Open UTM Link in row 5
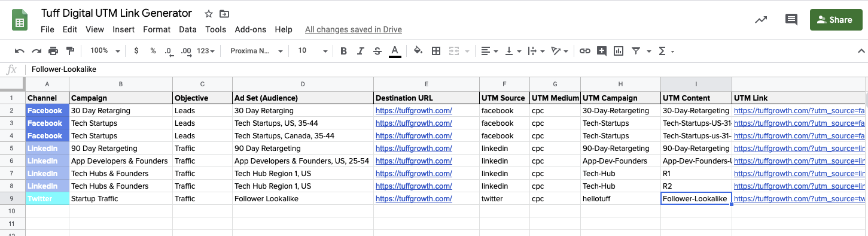Image resolution: width=868 pixels, height=236 pixels. coord(799,148)
